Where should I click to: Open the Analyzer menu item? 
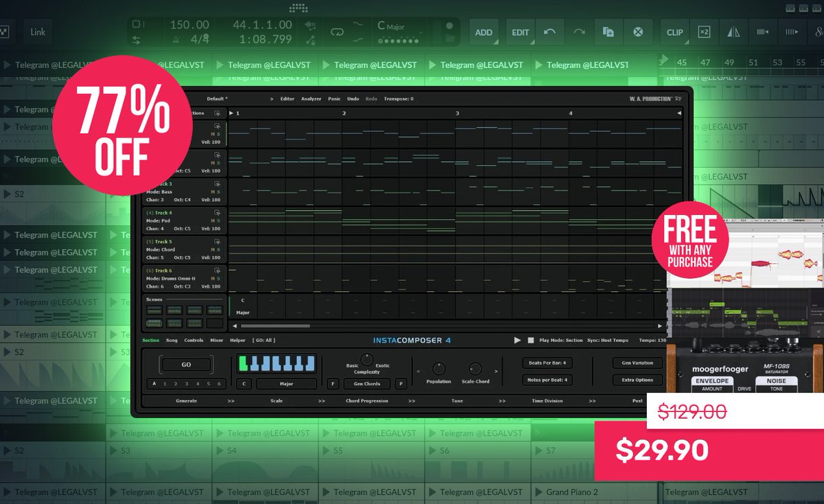click(x=311, y=99)
